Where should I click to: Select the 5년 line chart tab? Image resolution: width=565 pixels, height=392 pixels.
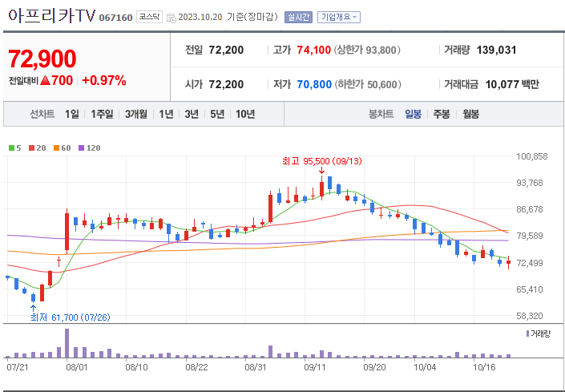point(217,114)
